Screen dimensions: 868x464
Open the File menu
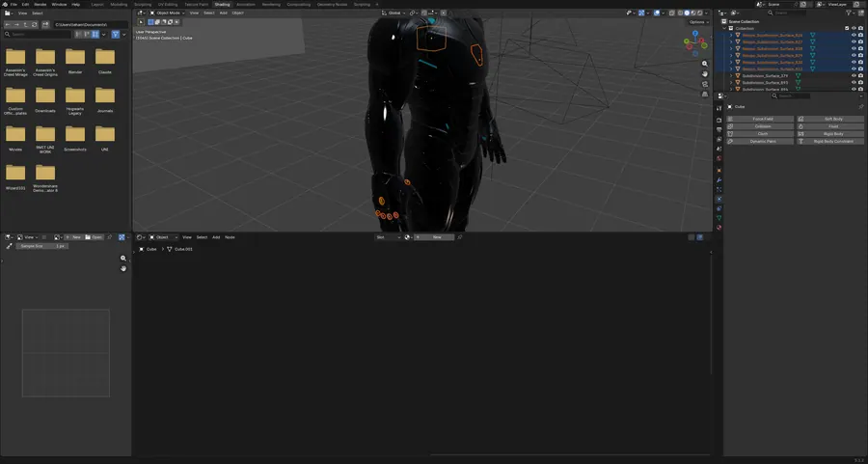coord(14,5)
